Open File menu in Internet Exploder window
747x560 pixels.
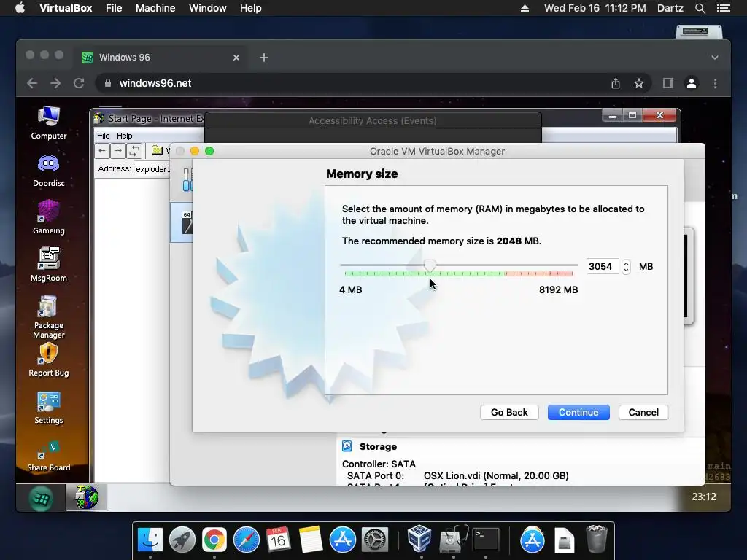[104, 136]
